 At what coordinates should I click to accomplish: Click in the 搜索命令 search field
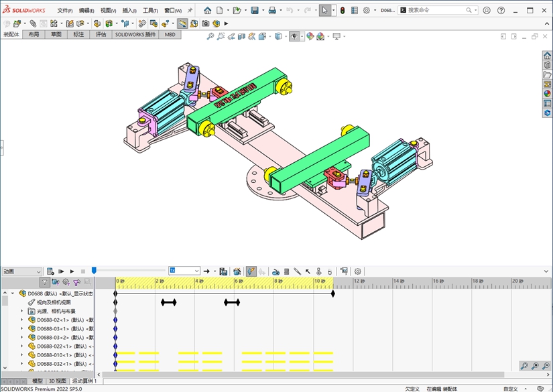coord(436,10)
